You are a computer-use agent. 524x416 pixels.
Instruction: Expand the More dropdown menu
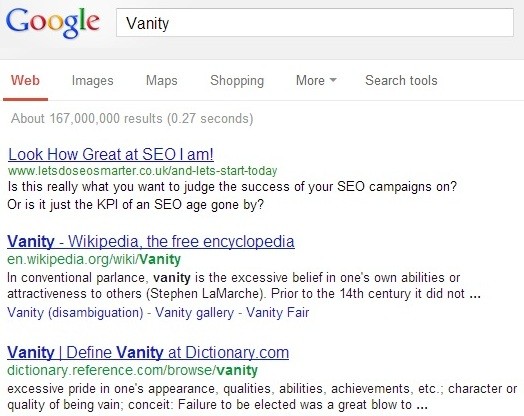pos(316,81)
